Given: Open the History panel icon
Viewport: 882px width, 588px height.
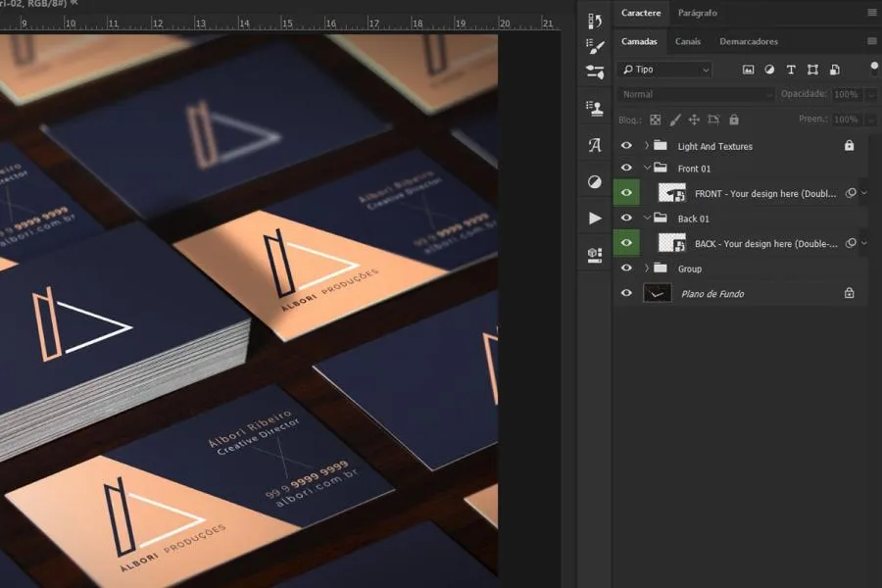Looking at the screenshot, I should pos(595,21).
